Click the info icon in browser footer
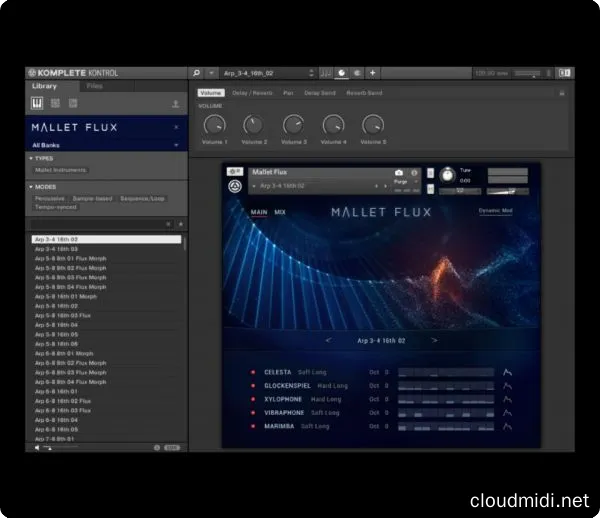The image size is (600, 518). (x=157, y=448)
